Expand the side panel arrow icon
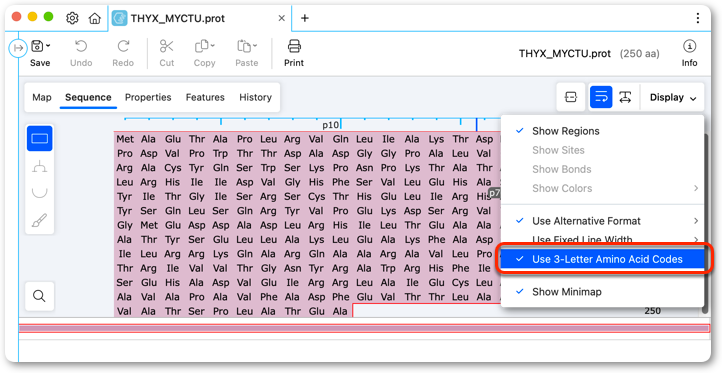722x373 pixels. [18, 47]
